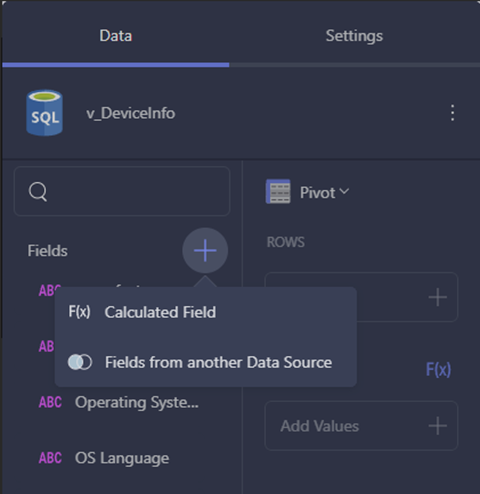Click the plus button beside Fields
Viewport: 480px width, 494px height.
pos(205,250)
